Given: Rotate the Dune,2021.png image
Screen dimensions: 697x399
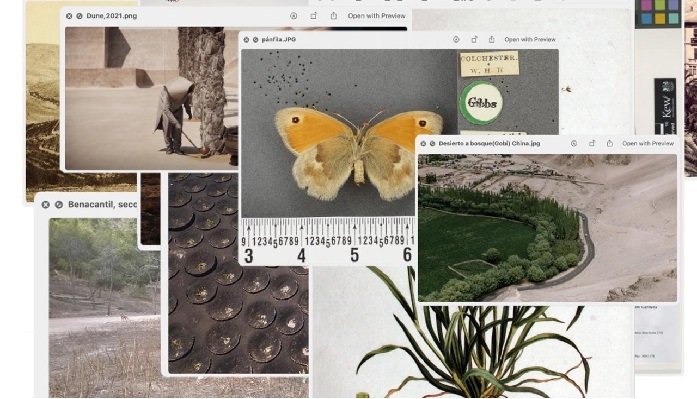Looking at the screenshot, I should click(x=313, y=16).
